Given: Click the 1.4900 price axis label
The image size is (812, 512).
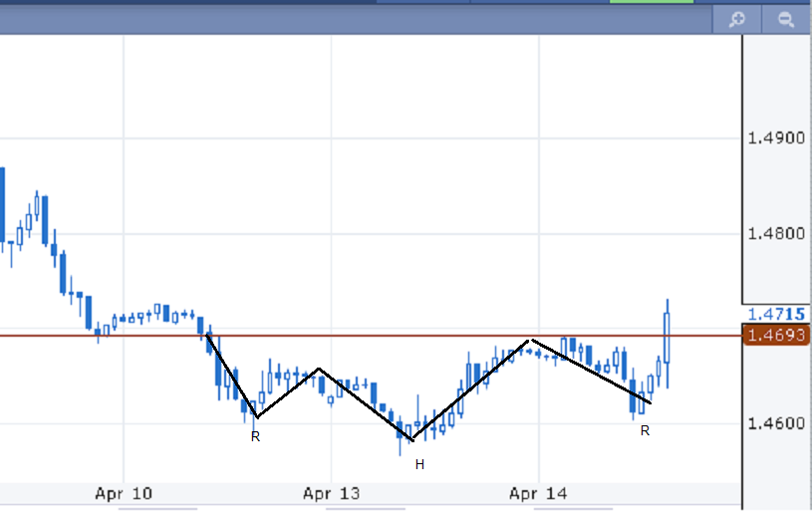Looking at the screenshot, I should [x=776, y=137].
